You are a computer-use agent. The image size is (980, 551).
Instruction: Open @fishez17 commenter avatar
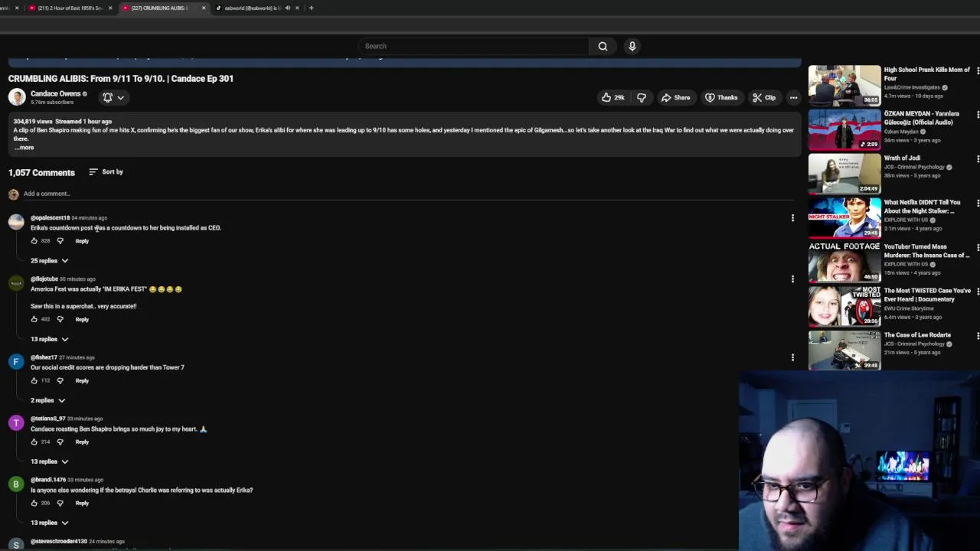[15, 361]
